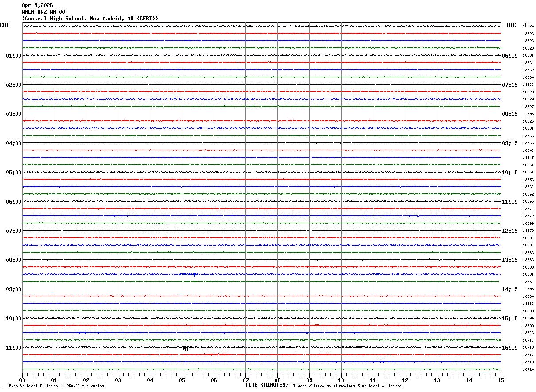
Task: Click the date text 'Apr 5,2026'
Action: (x=37, y=5)
